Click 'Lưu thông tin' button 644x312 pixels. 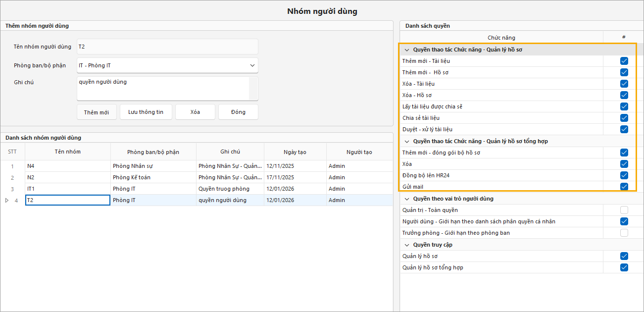point(146,112)
